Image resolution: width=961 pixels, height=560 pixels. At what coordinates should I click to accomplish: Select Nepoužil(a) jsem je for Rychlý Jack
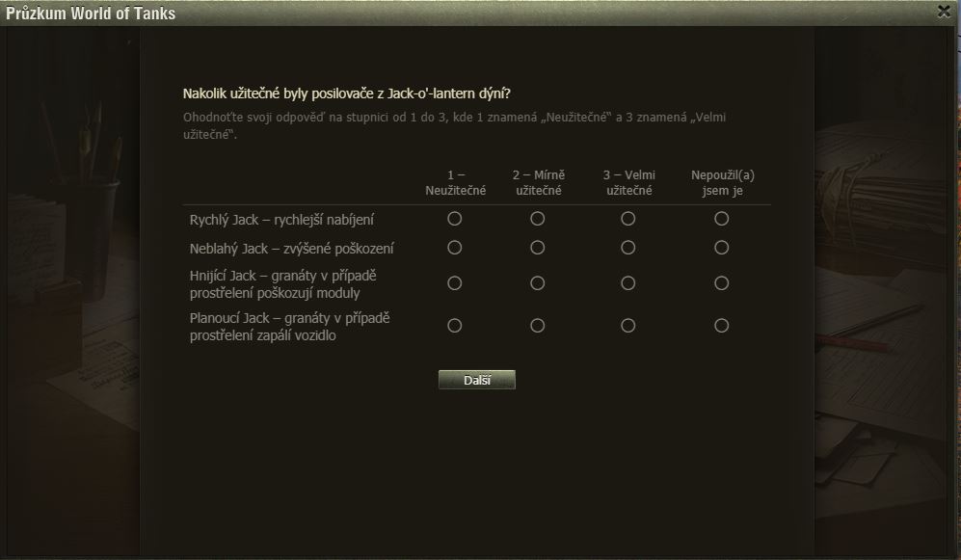click(x=721, y=219)
